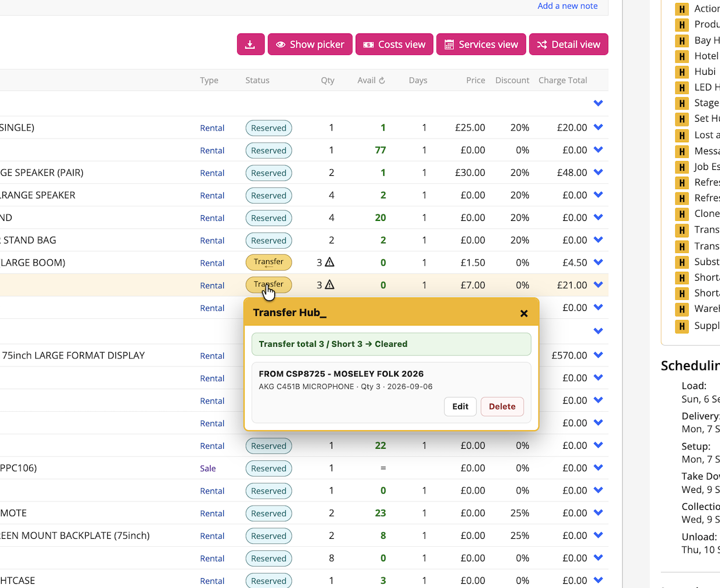This screenshot has height=588, width=720.
Task: Switch to Detail view
Action: pos(569,45)
